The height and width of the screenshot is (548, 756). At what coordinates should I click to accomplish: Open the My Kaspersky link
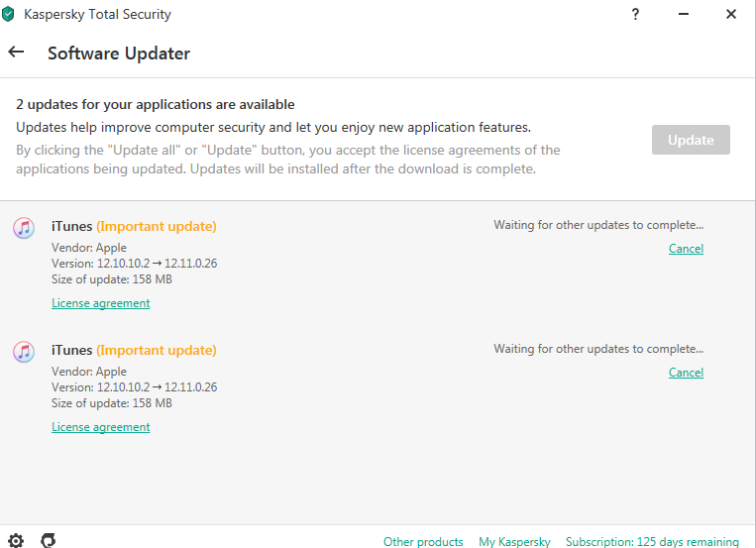[x=514, y=542]
